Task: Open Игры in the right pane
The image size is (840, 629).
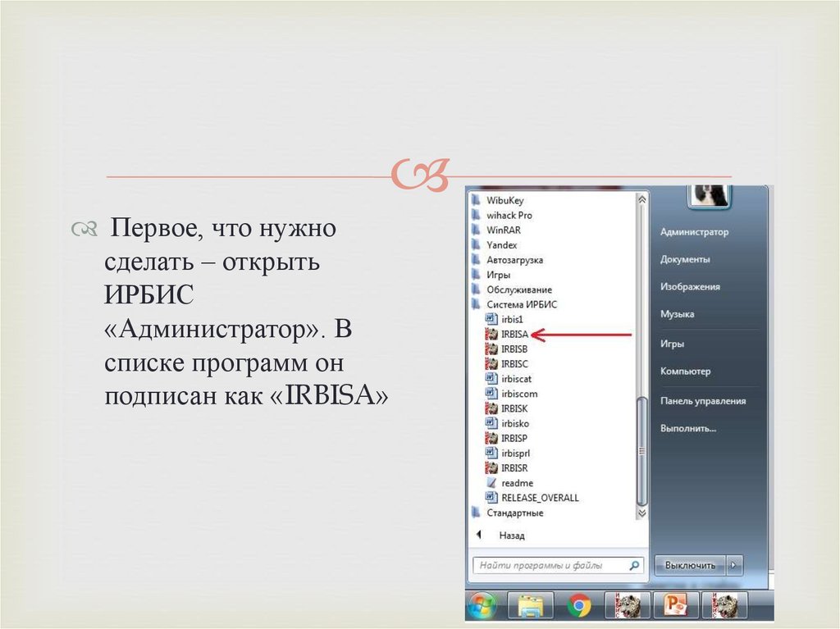Action: (672, 344)
